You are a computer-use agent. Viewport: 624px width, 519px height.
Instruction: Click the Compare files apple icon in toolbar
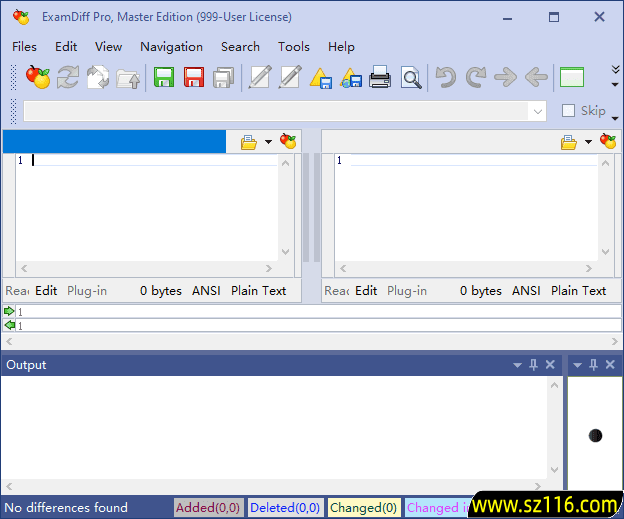(x=38, y=77)
